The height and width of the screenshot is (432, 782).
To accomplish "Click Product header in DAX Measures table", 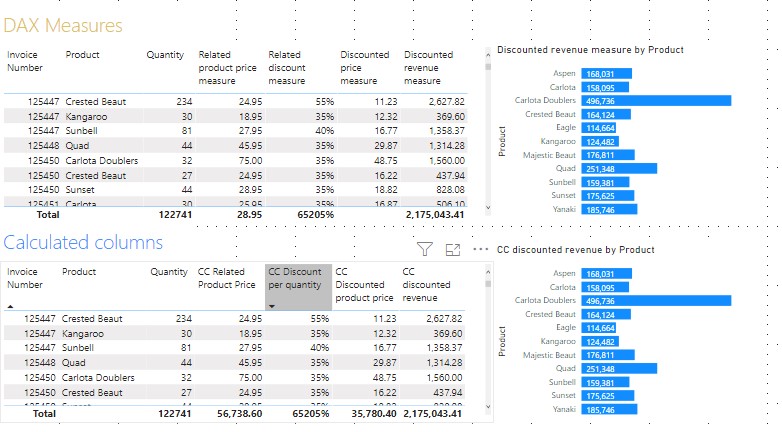I will tap(82, 55).
